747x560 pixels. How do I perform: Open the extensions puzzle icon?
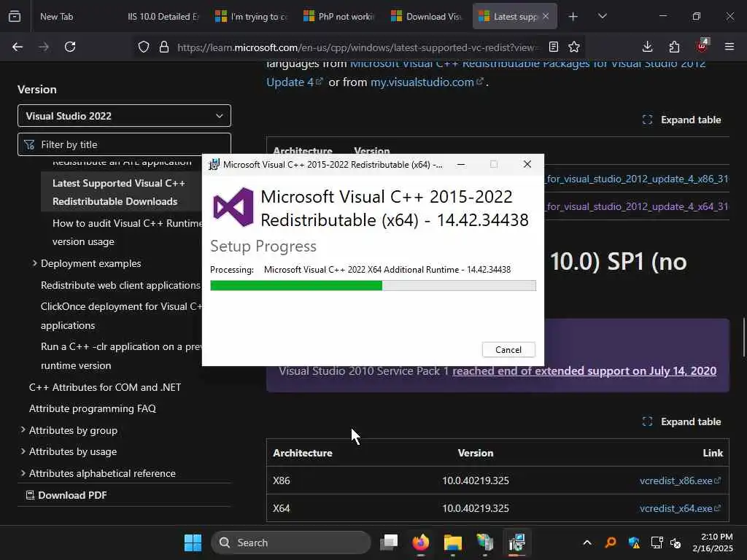674,47
